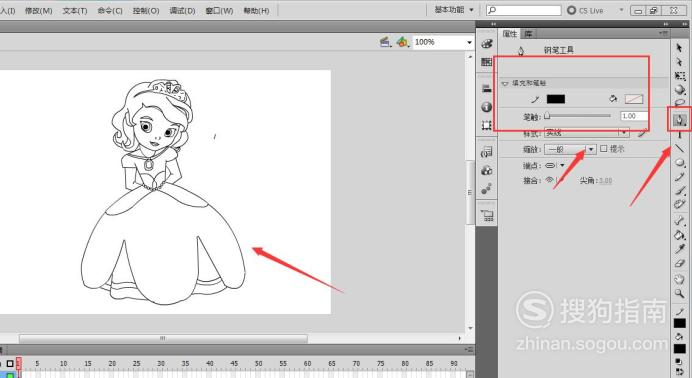This screenshot has height=378, width=692.
Task: Open the 窗口(W) menu
Action: [x=219, y=11]
